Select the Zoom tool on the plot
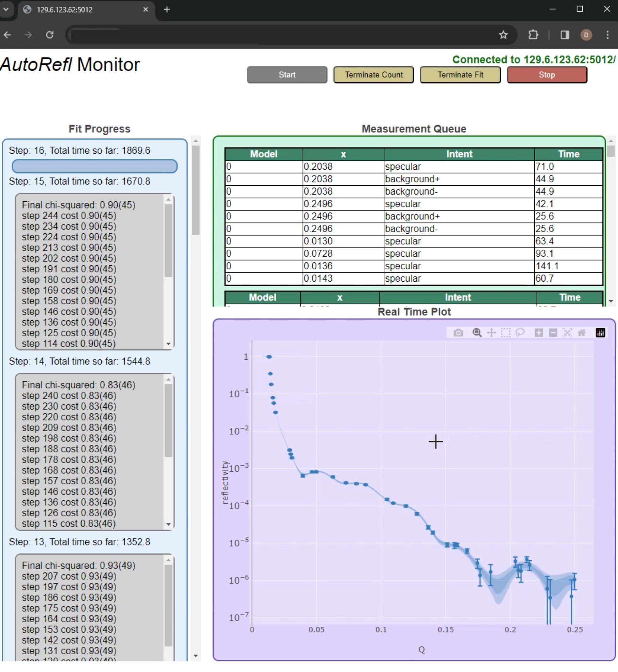This screenshot has height=672, width=618. [477, 333]
